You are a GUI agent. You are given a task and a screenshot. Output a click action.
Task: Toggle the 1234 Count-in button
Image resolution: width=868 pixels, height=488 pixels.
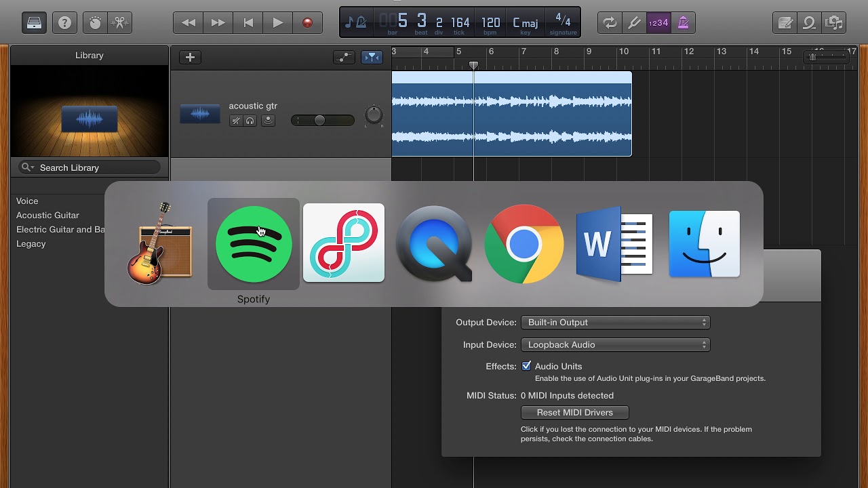click(x=658, y=22)
